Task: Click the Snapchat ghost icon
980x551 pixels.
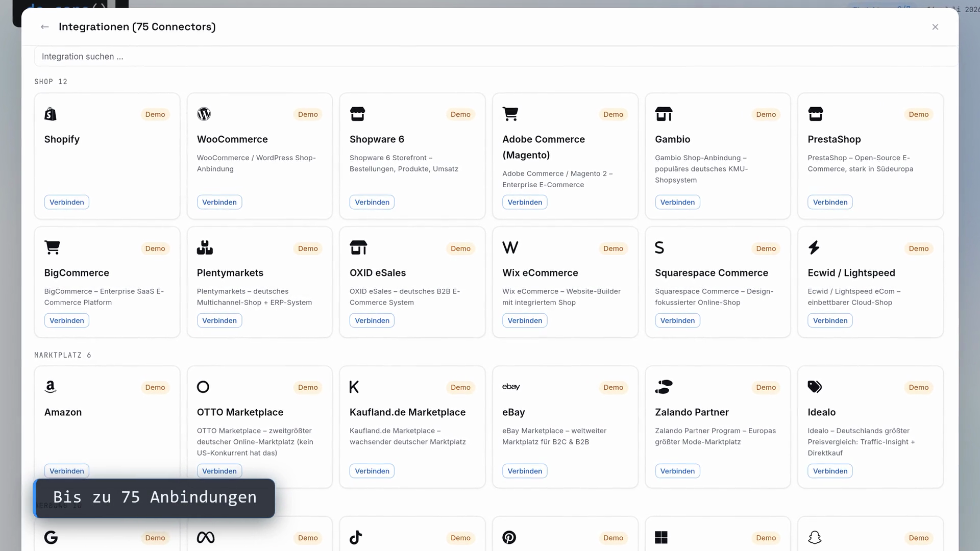Action: [x=815, y=537]
